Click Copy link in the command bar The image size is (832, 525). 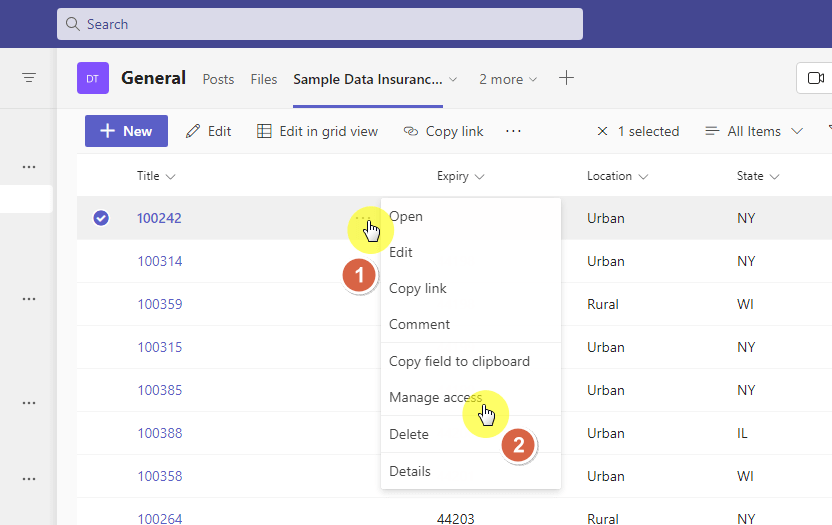click(444, 131)
